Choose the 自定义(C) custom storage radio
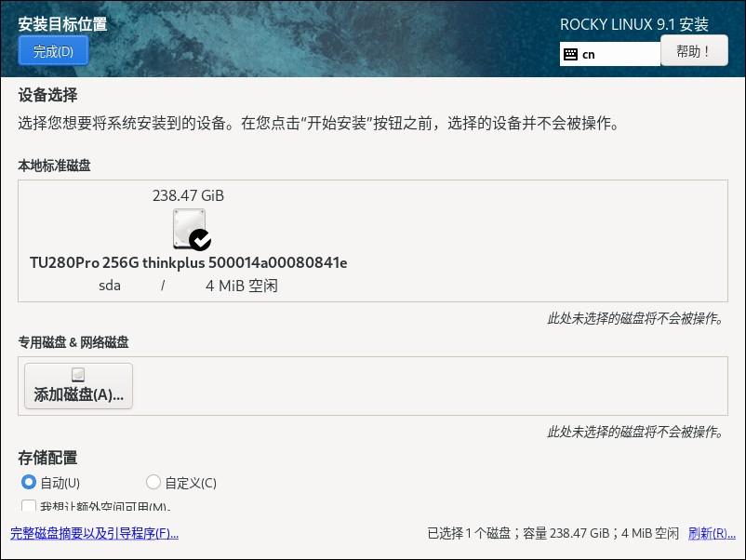 [x=153, y=483]
